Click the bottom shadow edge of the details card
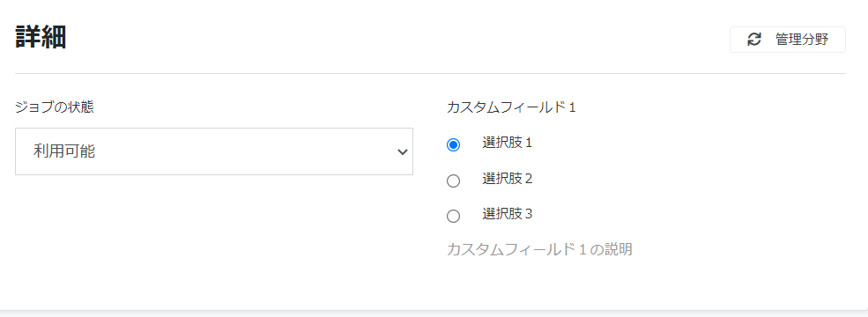The height and width of the screenshot is (317, 868). click(x=434, y=313)
